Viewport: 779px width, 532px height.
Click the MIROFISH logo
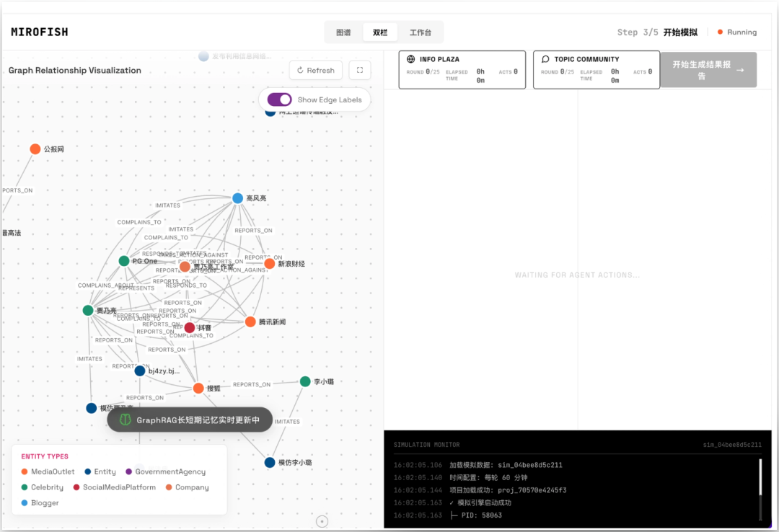(x=38, y=32)
